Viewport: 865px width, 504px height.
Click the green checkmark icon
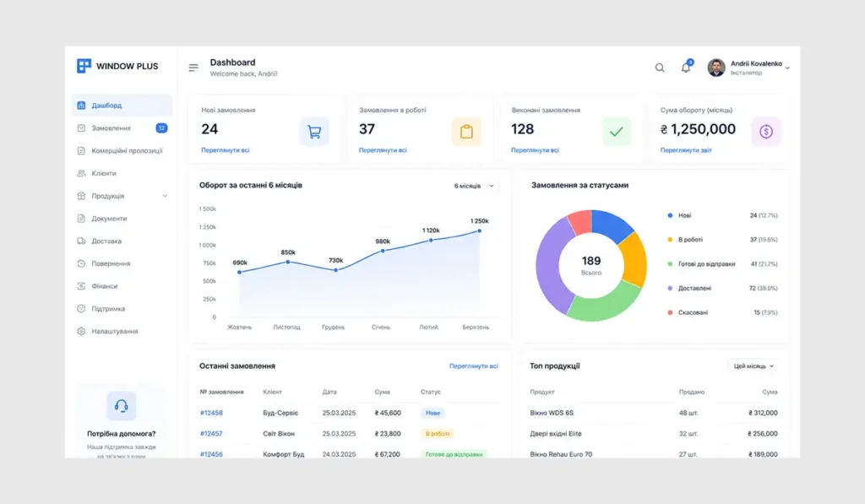(617, 131)
